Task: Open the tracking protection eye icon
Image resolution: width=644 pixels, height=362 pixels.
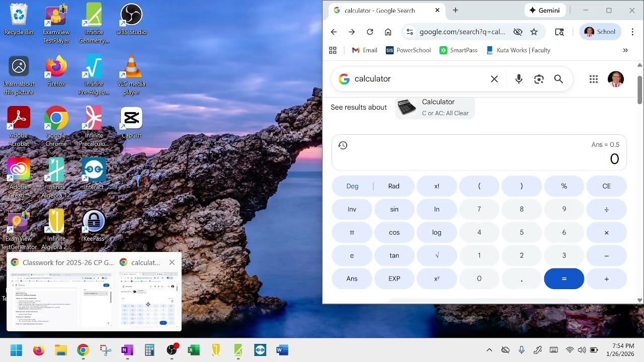Action: click(x=518, y=32)
